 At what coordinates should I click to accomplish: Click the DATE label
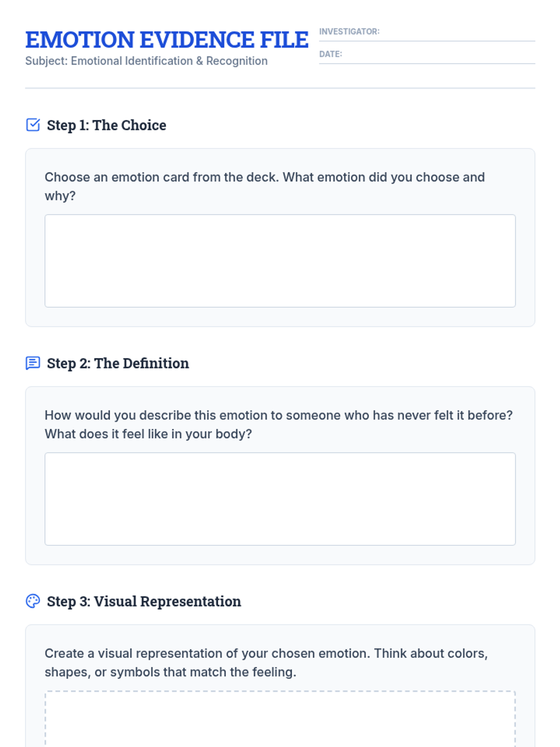(331, 54)
